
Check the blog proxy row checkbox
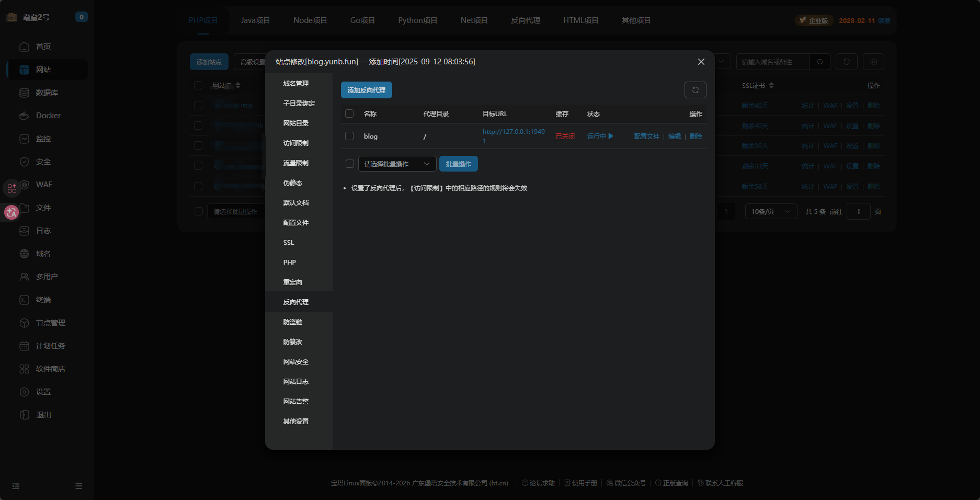coord(349,136)
